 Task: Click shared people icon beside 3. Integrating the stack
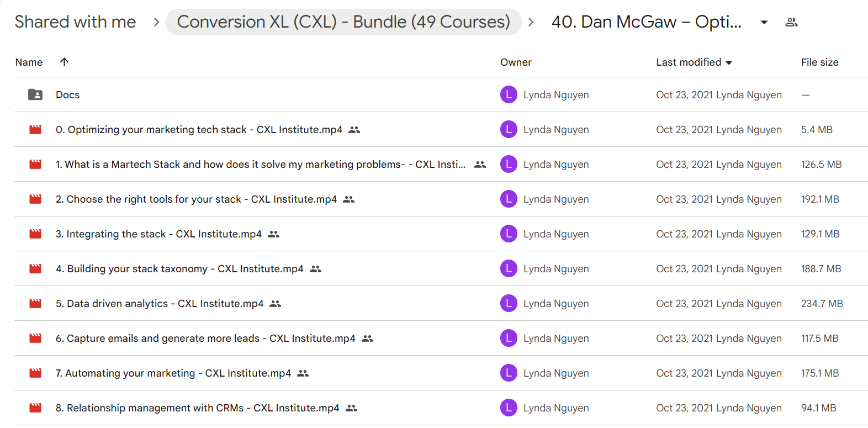[274, 234]
